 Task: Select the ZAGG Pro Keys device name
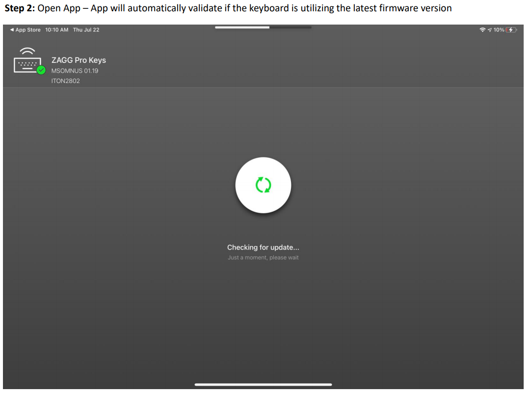[x=79, y=60]
